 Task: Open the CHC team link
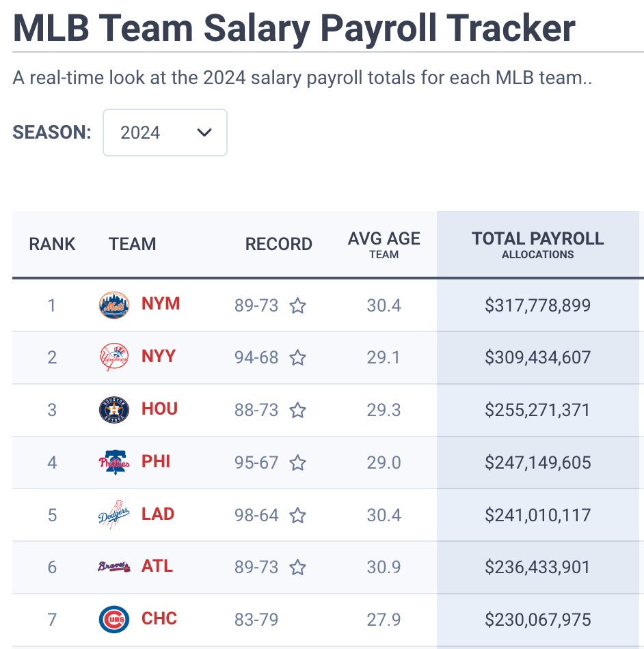click(x=159, y=619)
